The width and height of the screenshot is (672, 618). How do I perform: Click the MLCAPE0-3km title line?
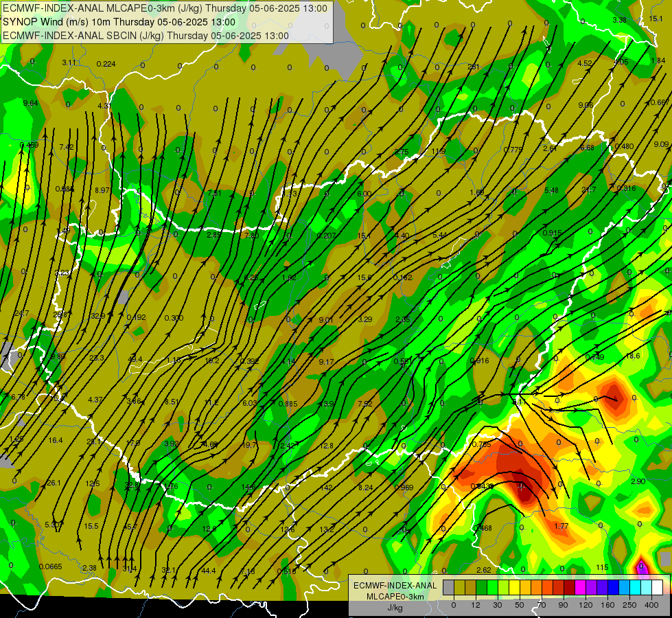coord(165,8)
